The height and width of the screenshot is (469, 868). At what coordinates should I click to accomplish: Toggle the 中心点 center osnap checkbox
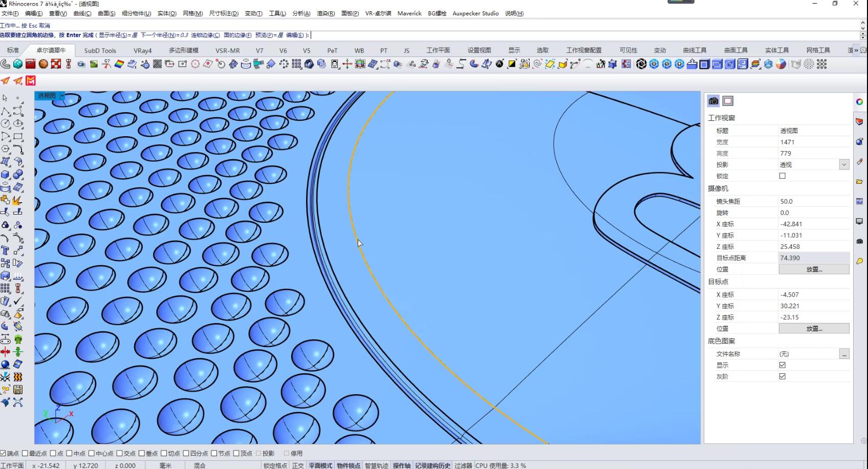click(92, 453)
